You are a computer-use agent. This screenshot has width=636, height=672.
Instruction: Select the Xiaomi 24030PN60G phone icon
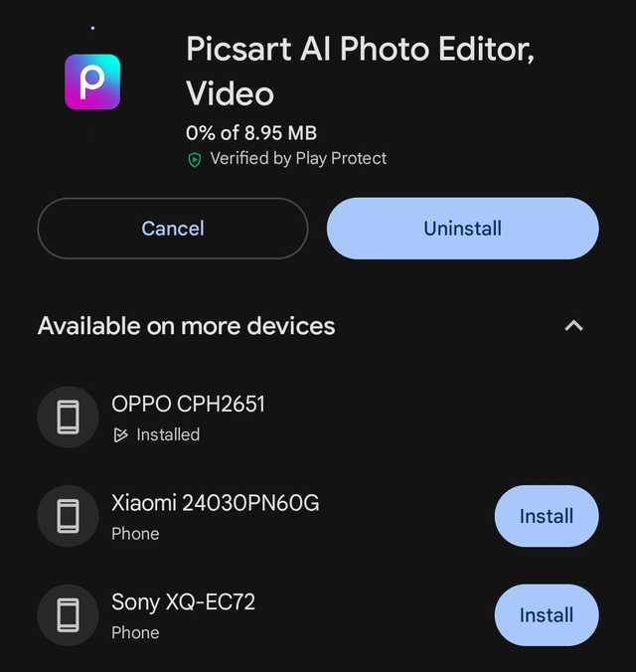[69, 516]
